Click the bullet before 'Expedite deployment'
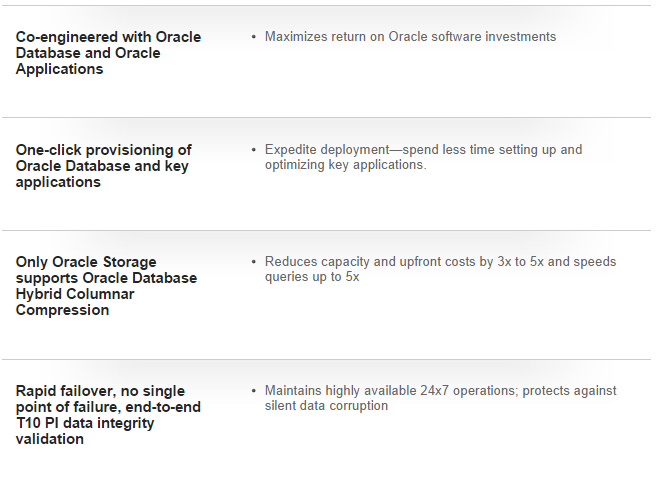This screenshot has width=657, height=478. [253, 150]
